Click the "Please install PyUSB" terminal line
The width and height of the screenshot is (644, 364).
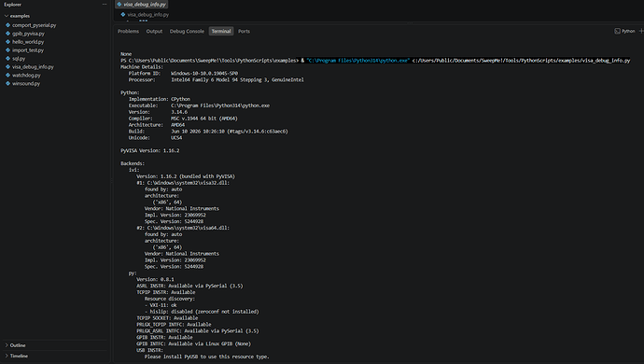click(x=207, y=357)
